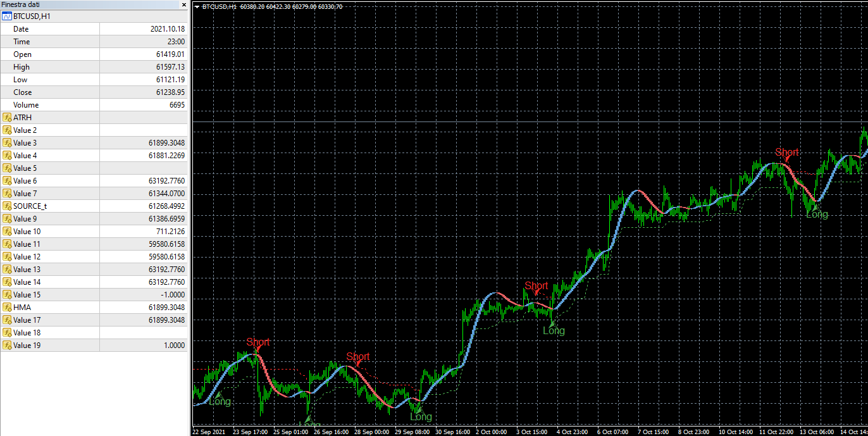Click the Value 13 label
Image resolution: width=868 pixels, height=436 pixels.
[27, 270]
